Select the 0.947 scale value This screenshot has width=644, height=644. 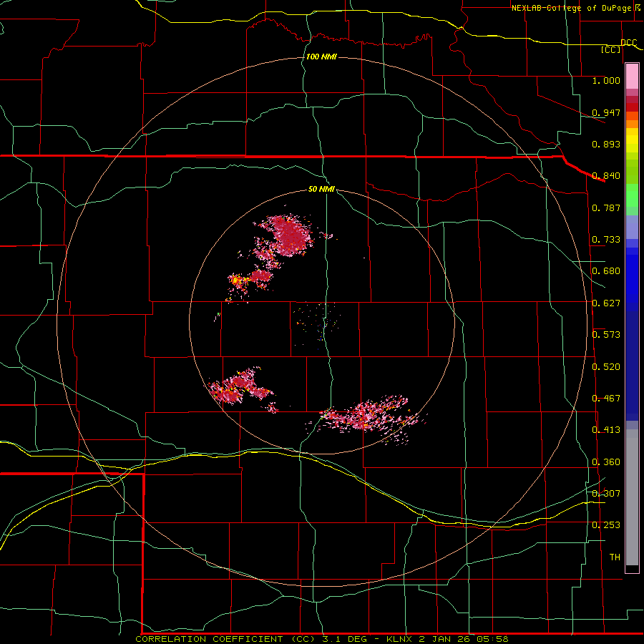click(x=606, y=112)
